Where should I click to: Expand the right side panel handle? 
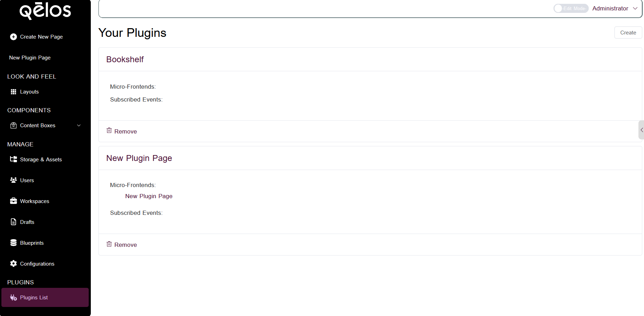point(641,130)
